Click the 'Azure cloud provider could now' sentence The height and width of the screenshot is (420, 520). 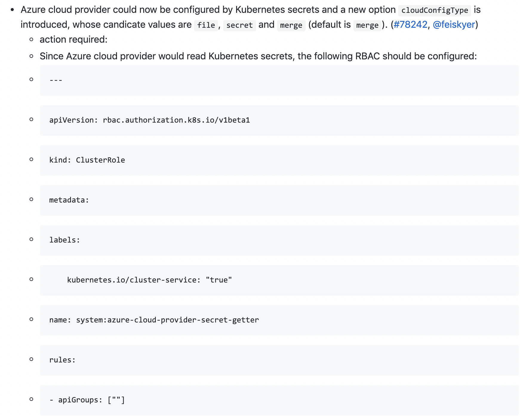(x=251, y=17)
